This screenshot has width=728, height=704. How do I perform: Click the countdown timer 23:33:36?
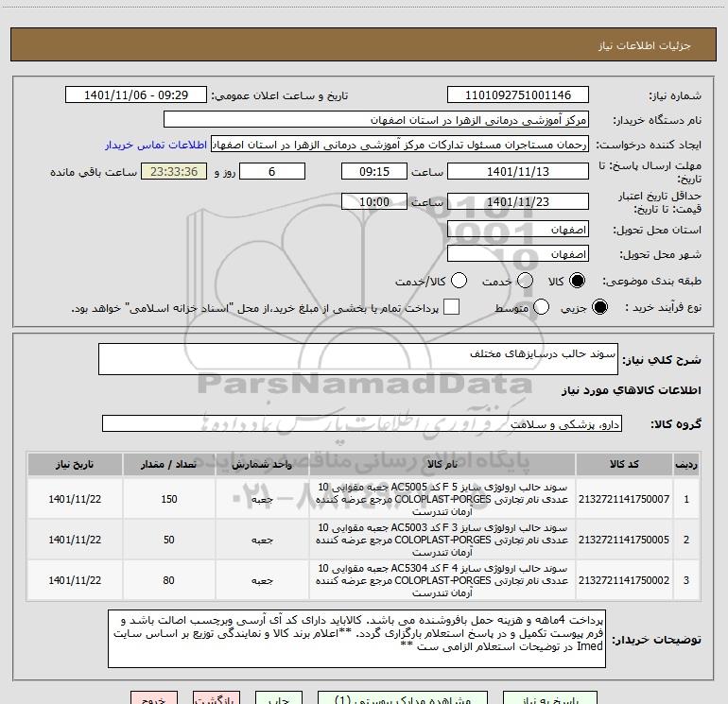(x=174, y=172)
